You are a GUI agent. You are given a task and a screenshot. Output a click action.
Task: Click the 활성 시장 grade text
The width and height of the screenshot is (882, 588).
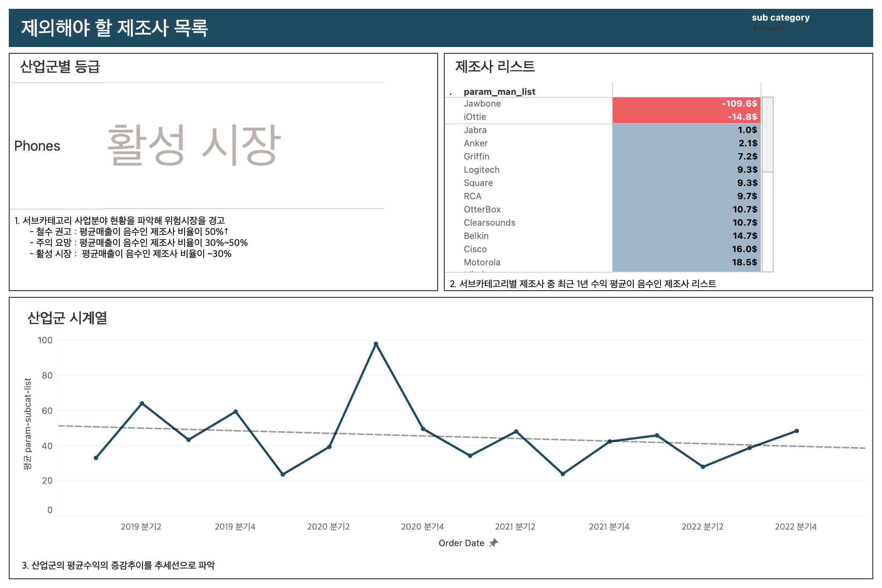194,146
